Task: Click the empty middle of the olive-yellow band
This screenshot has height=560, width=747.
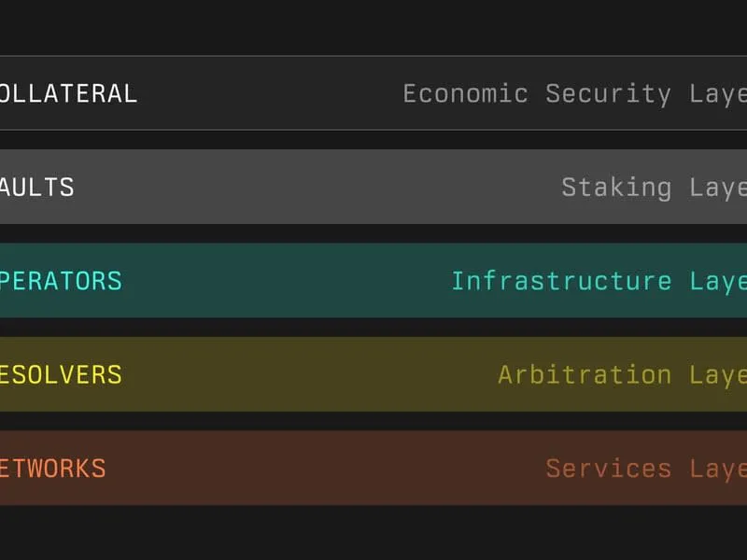Action: point(308,374)
